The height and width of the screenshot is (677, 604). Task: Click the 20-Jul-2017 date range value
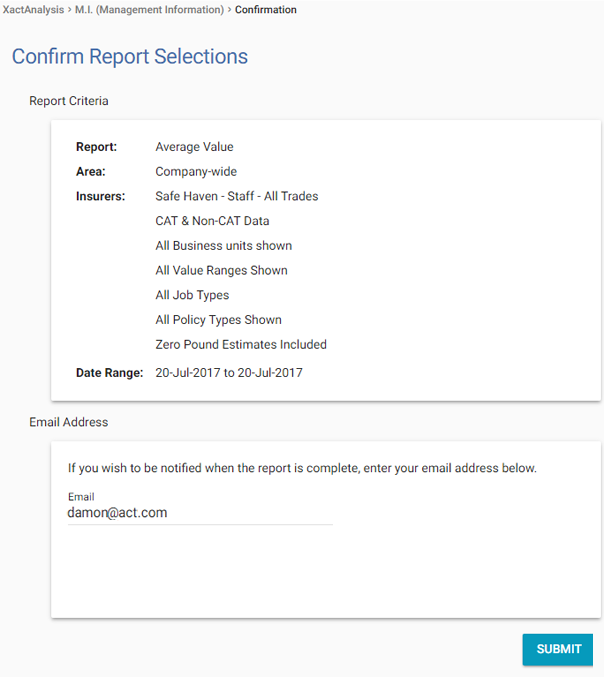click(229, 373)
